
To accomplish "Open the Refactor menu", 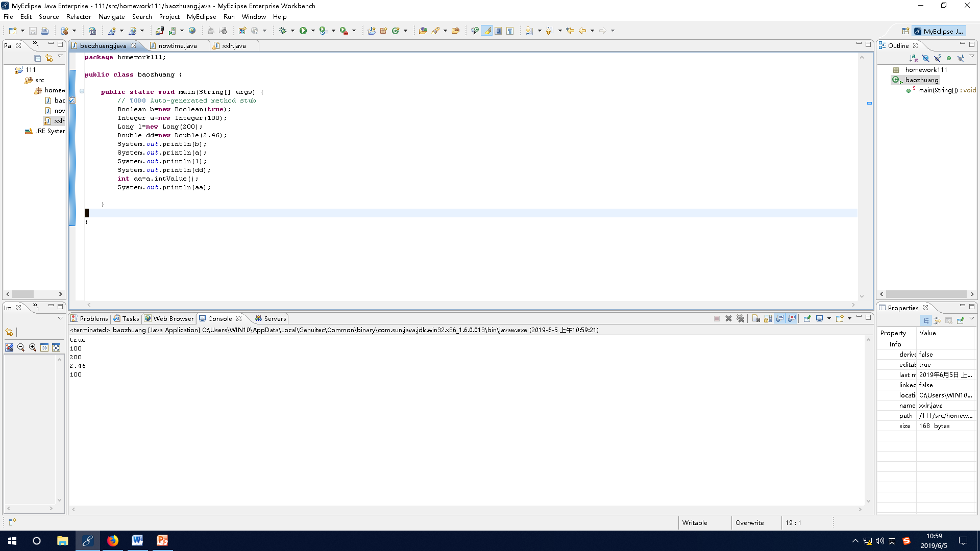I will (78, 16).
